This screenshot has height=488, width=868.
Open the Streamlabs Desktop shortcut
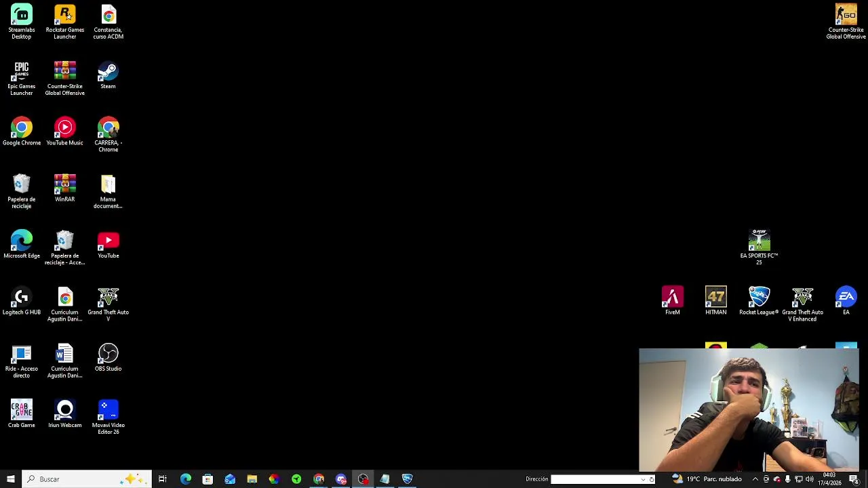pyautogui.click(x=21, y=22)
